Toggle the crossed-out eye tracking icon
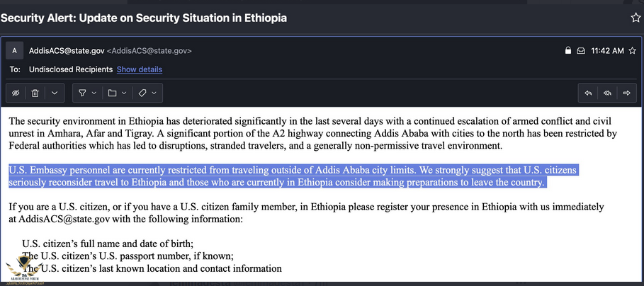The image size is (644, 286). 16,93
